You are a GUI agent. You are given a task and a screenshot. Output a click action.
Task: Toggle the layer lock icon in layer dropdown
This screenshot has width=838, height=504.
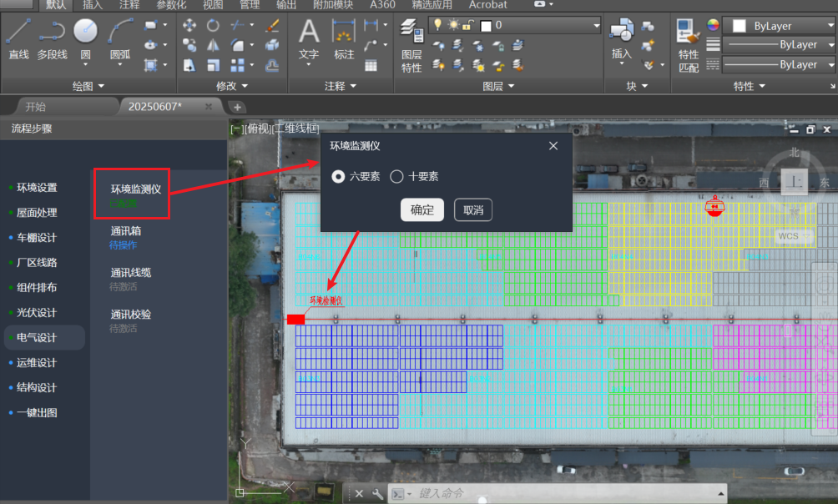click(x=467, y=26)
